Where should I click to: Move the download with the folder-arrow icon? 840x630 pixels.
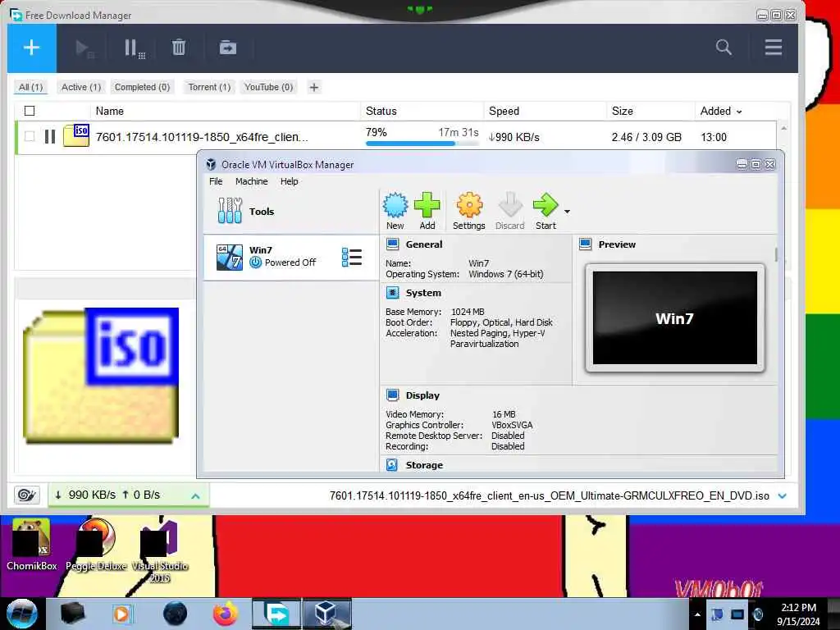[x=228, y=48]
